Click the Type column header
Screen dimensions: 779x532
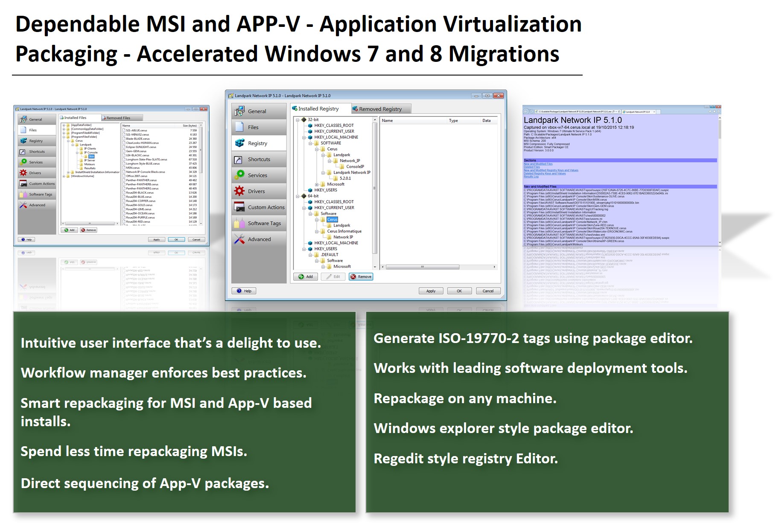[x=463, y=121]
